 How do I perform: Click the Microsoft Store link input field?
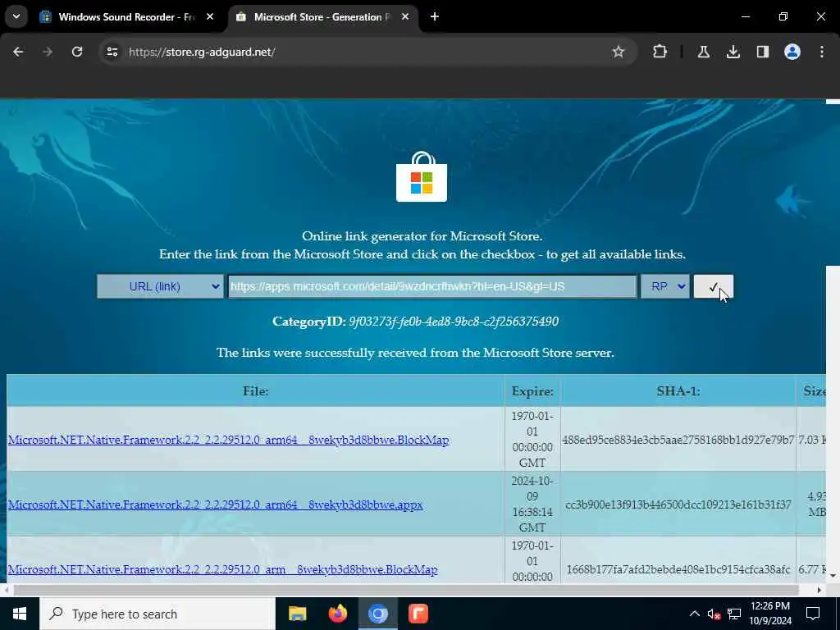432,286
